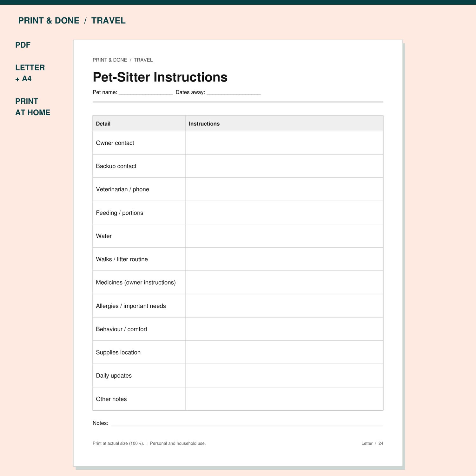Click the "Feeding / portions" row label
Screen dimensions: 476x476
point(120,213)
